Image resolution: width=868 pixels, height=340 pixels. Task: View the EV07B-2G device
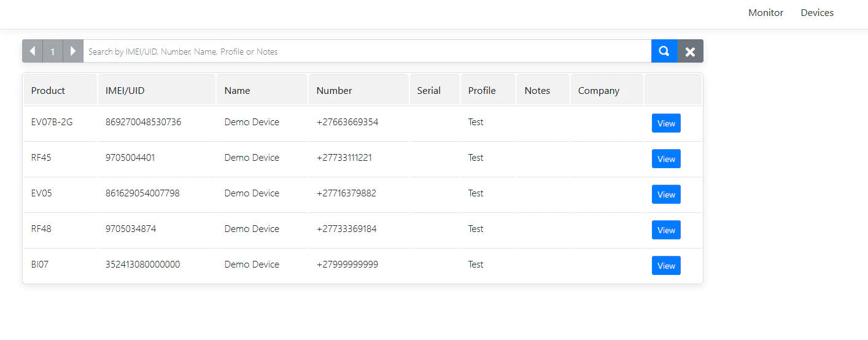tap(666, 123)
